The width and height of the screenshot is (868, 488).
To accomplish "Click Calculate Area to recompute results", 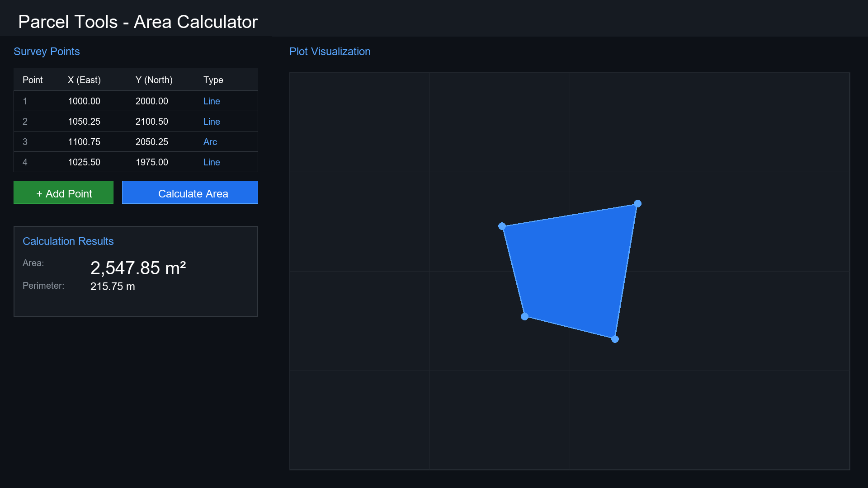I will 190,193.
